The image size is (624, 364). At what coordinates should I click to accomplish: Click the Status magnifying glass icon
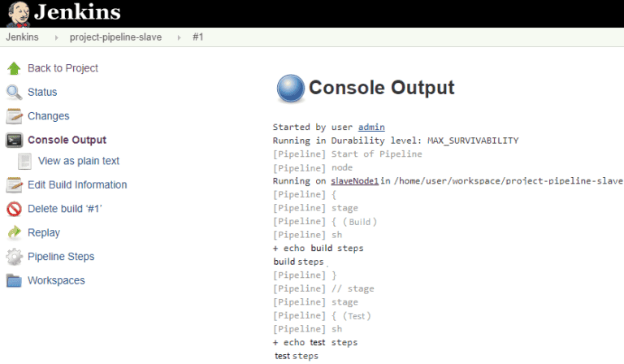coord(14,93)
